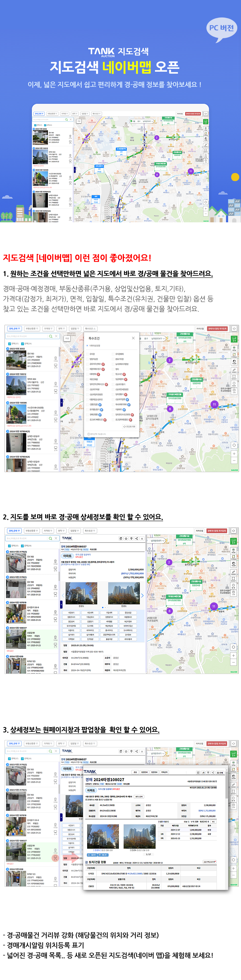Open 가격대 dropdown in section 1 screenshot
241x980 pixels.
point(48,328)
